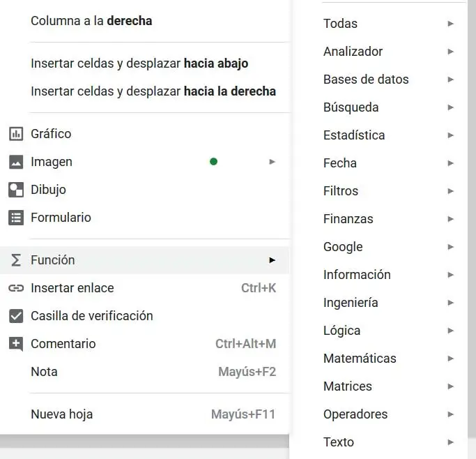Screen dimensions: 476x459
Task: Open the Fecha function category
Action: [x=340, y=163]
